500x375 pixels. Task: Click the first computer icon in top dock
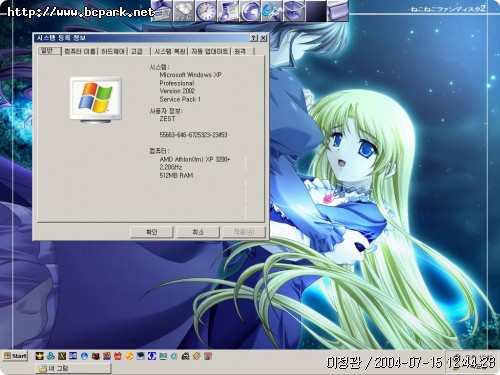click(162, 11)
